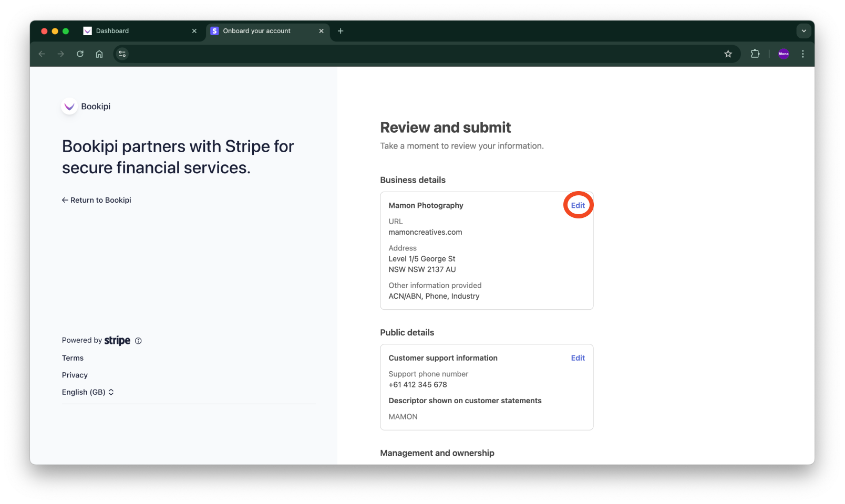The height and width of the screenshot is (504, 845).
Task: Edit the Mamon Photography business details
Action: (x=578, y=205)
